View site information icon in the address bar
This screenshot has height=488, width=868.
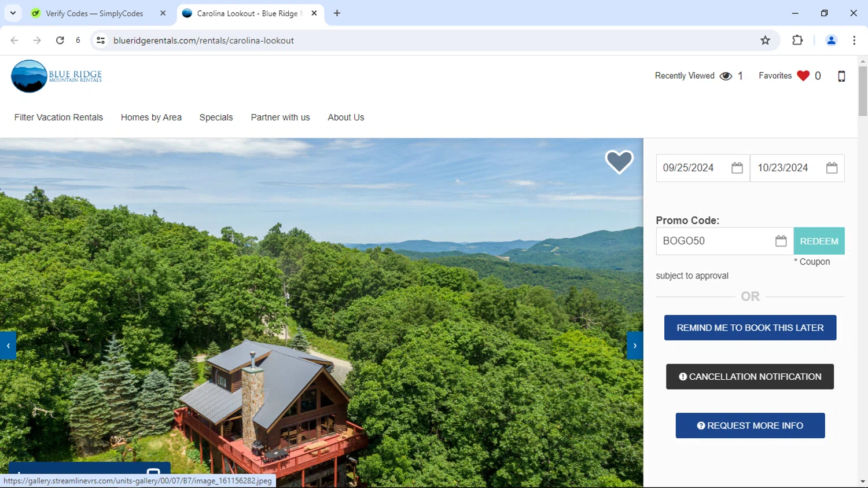point(101,41)
